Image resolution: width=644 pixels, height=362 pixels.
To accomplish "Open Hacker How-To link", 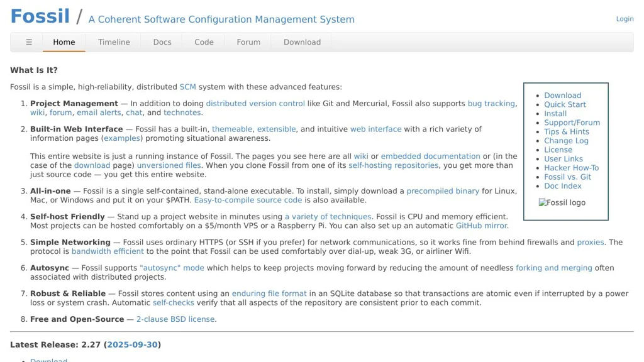I will click(571, 168).
